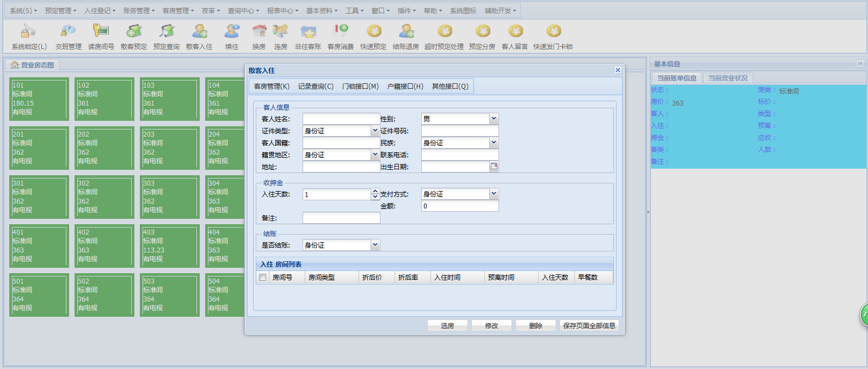
Task: Tick the select-all checkbox in 房间列表 header
Action: point(263,278)
